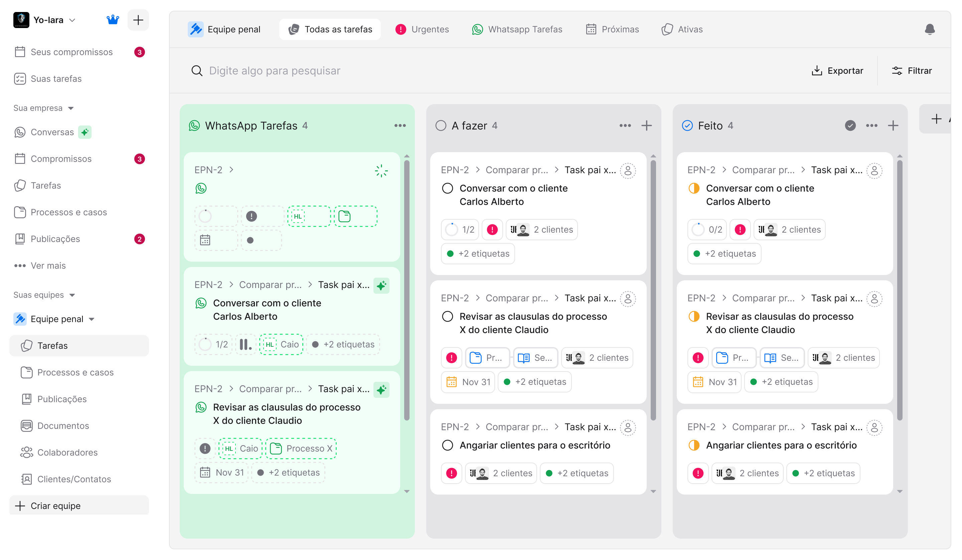The image size is (962, 560).
Task: Switch to Whatsapp Tarefas tab
Action: 517,29
